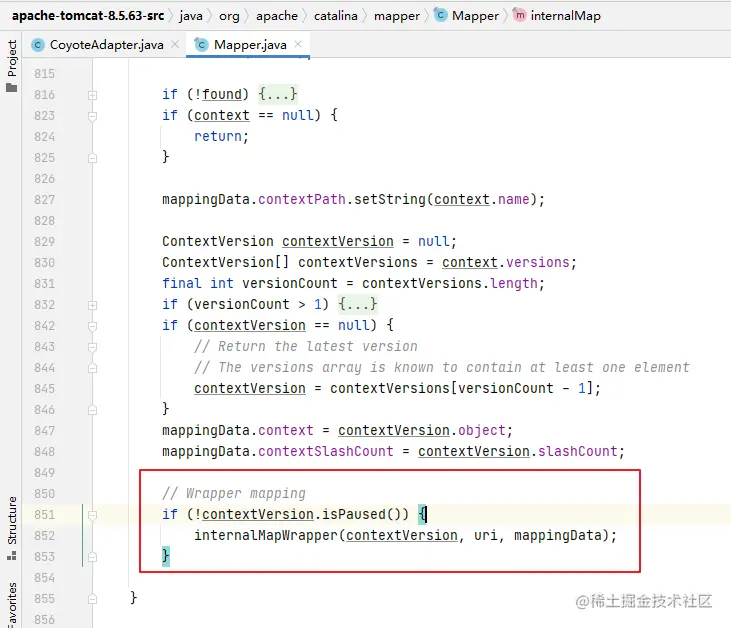Click the versions field on line 830
The image size is (731, 628).
(538, 262)
